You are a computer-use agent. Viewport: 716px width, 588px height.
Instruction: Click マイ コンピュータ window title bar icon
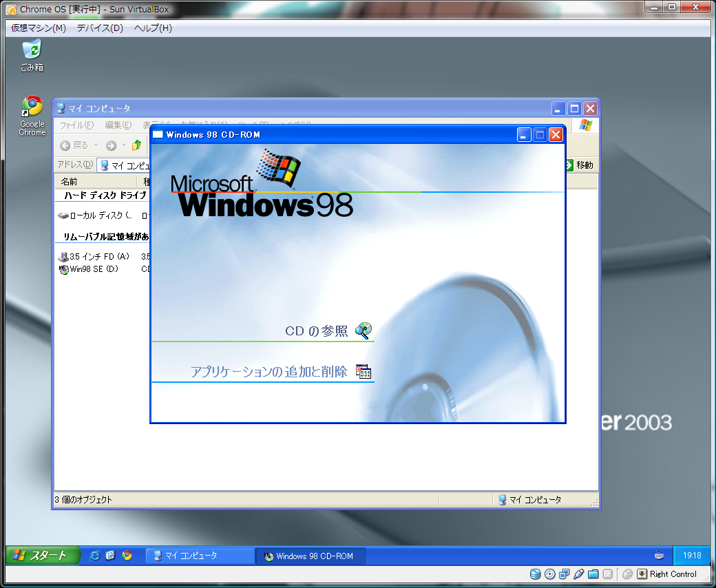pos(61,108)
